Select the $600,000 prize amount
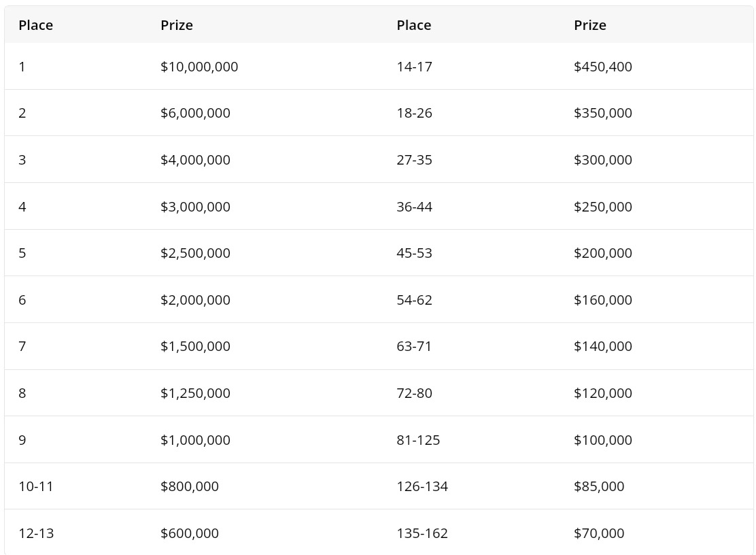Image resolution: width=756 pixels, height=555 pixels. point(190,533)
